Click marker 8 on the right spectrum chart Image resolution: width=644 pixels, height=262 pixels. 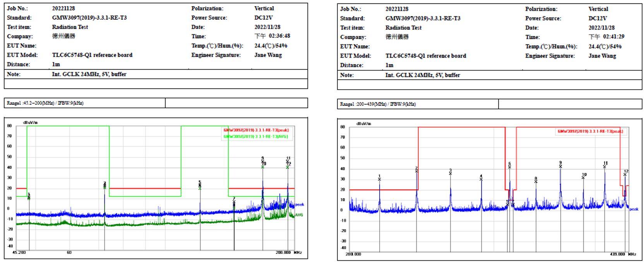tap(536, 181)
